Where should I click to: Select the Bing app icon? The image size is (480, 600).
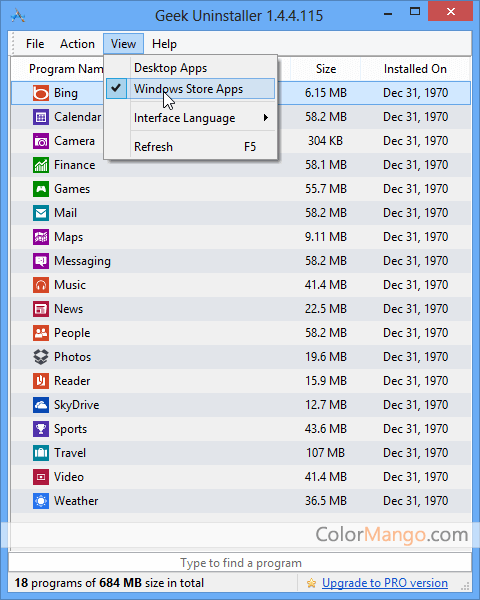coord(41,93)
